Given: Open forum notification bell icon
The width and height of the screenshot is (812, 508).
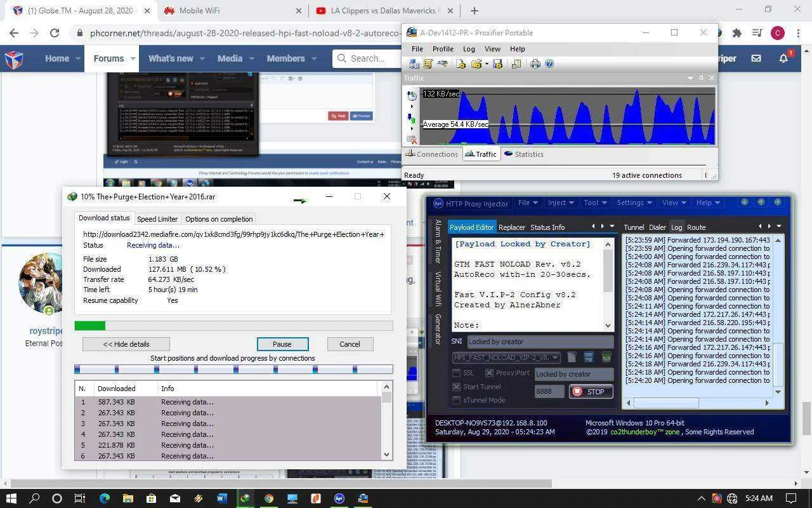Looking at the screenshot, I should [783, 58].
